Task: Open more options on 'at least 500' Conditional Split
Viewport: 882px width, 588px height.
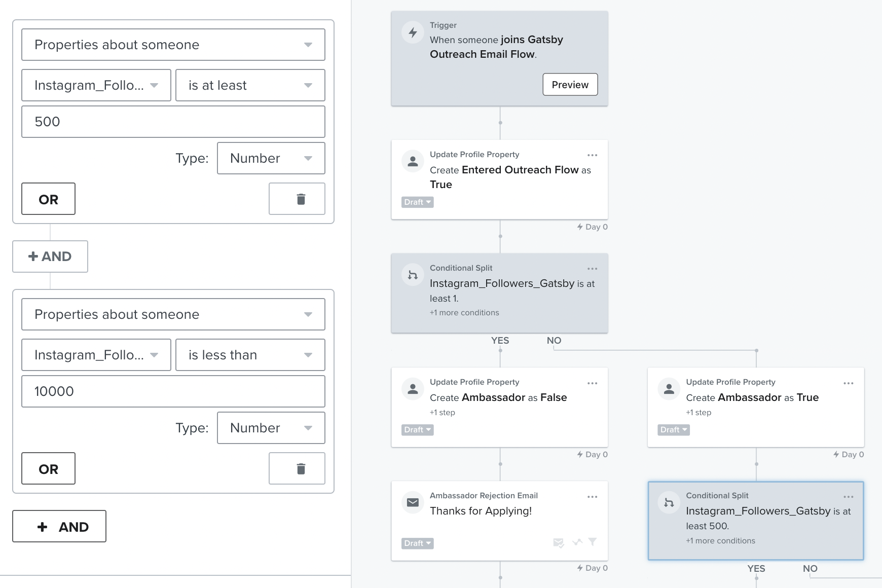Action: (x=849, y=497)
